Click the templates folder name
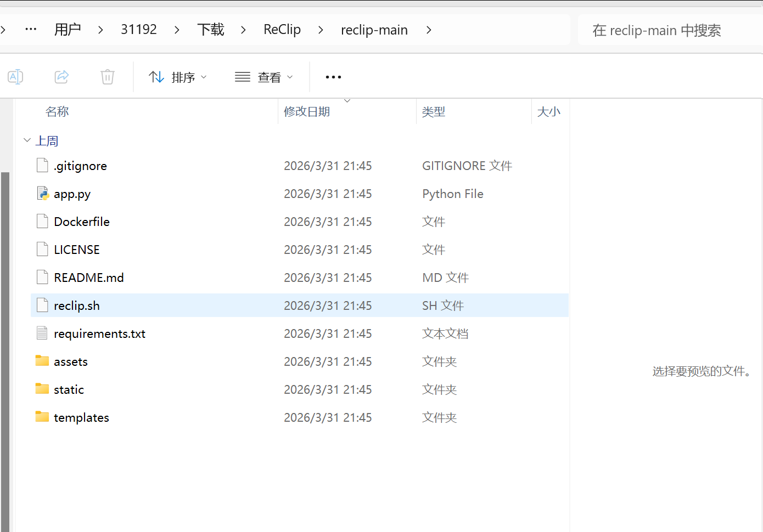 pyautogui.click(x=81, y=418)
